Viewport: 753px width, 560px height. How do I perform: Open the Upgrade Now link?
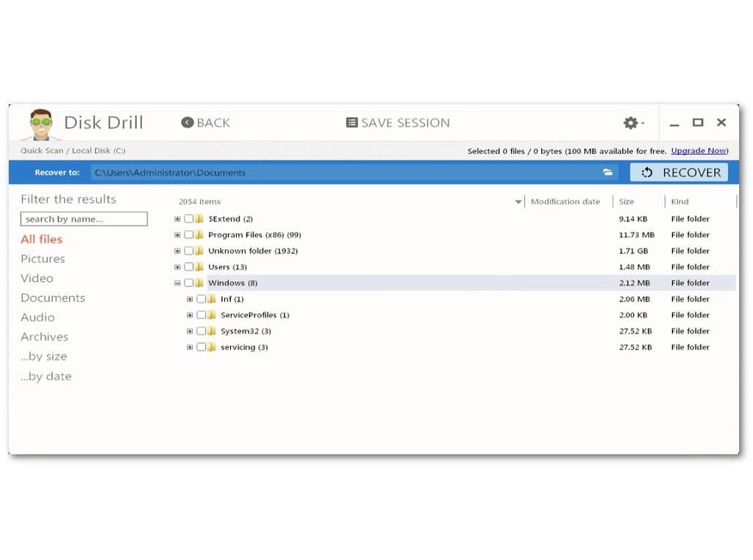[x=699, y=151]
